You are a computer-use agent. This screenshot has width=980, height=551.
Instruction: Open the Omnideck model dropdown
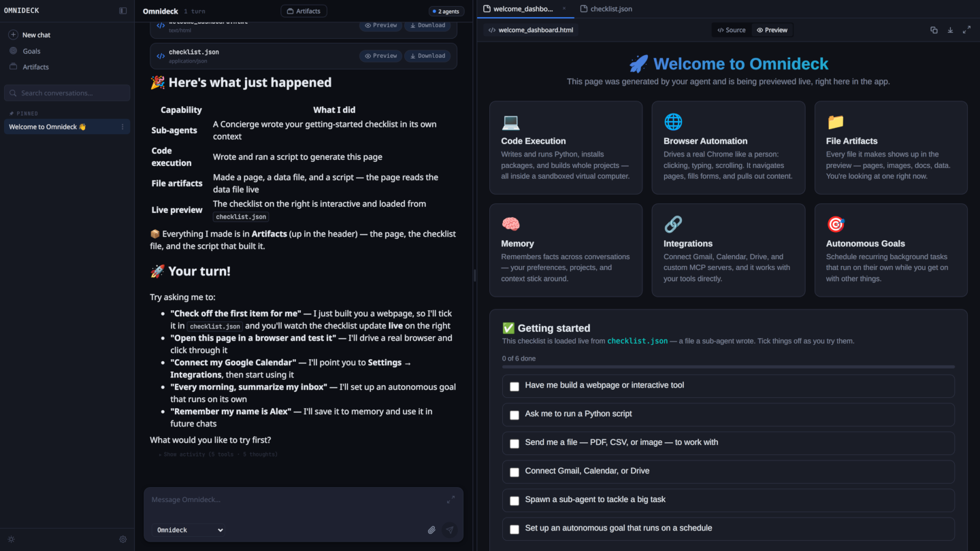click(x=189, y=530)
